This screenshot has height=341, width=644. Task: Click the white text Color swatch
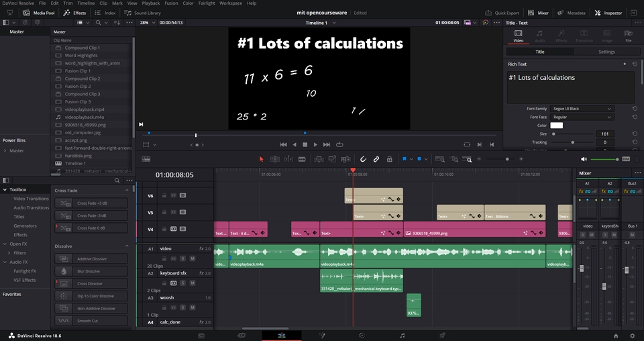click(x=557, y=126)
